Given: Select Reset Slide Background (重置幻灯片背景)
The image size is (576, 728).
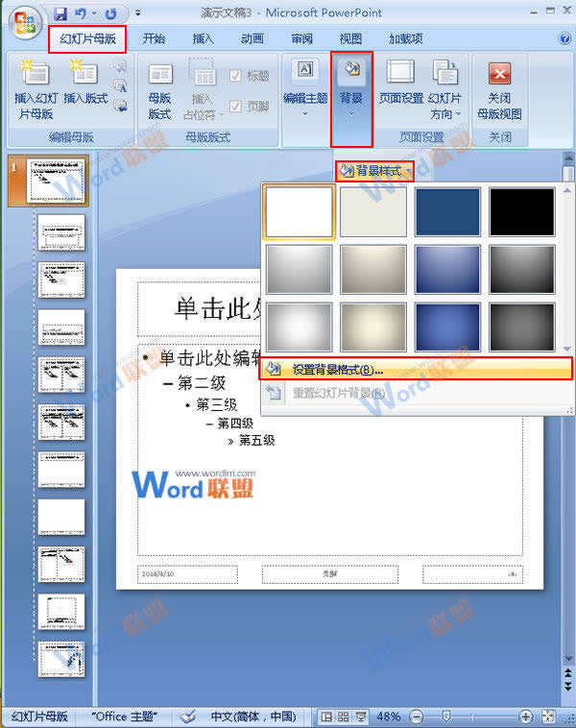Looking at the screenshot, I should click(x=416, y=393).
